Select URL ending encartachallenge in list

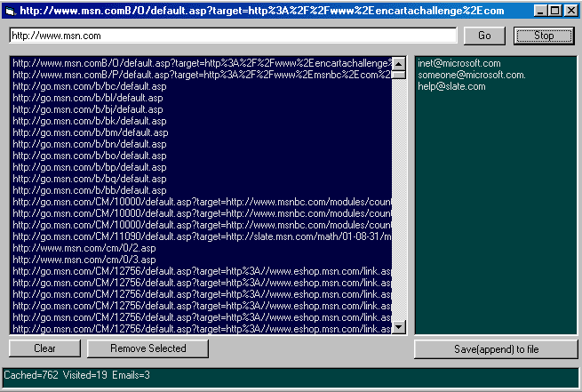[202, 63]
